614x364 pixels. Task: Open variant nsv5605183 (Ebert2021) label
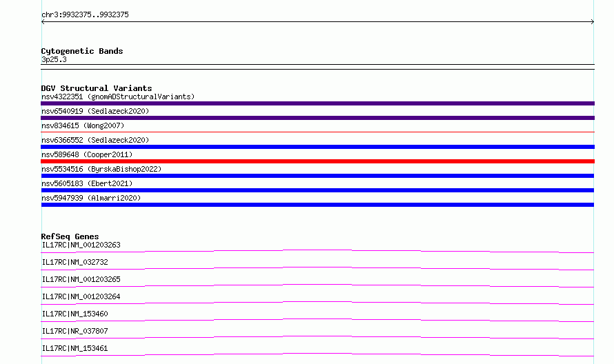click(87, 183)
